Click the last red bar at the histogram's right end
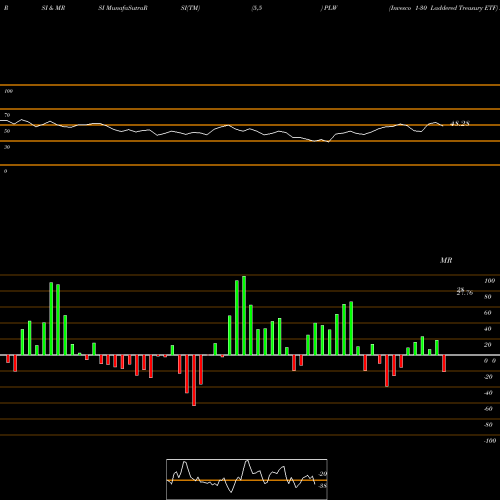Viewport: 500px width, 500px height. [444, 363]
